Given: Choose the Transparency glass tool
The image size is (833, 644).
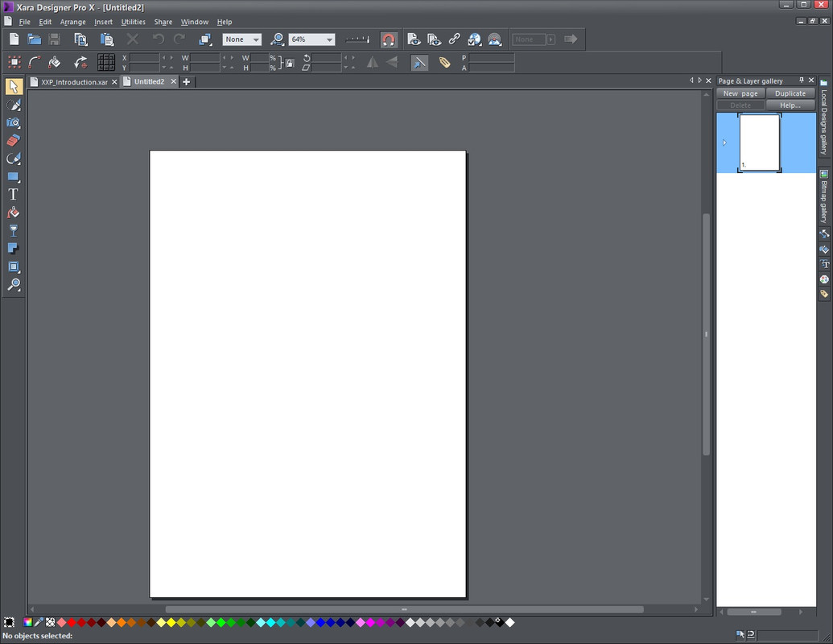Looking at the screenshot, I should [14, 230].
